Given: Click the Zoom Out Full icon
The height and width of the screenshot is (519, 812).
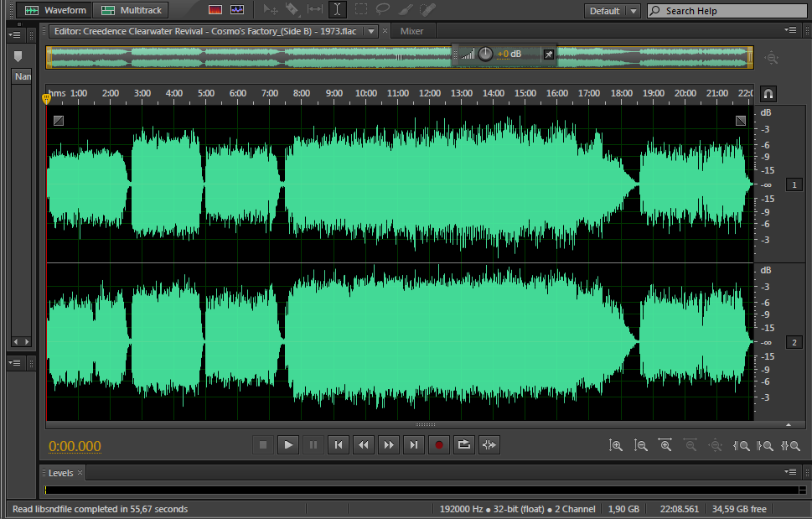Looking at the screenshot, I should tap(715, 445).
